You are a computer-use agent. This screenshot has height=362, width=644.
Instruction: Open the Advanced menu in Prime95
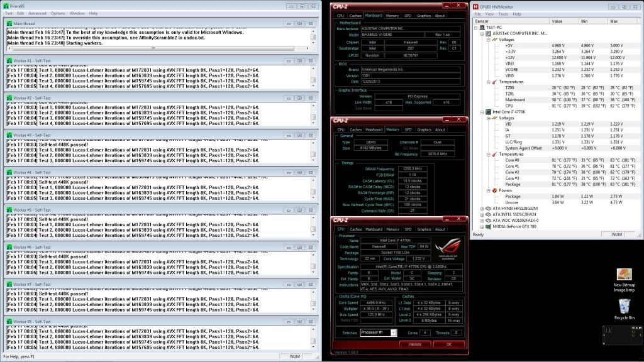[x=36, y=13]
